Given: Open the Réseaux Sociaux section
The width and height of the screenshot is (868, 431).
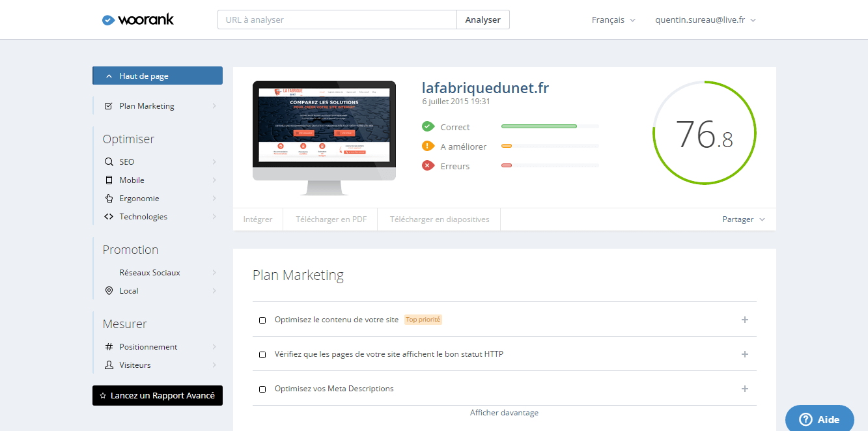Looking at the screenshot, I should point(158,273).
